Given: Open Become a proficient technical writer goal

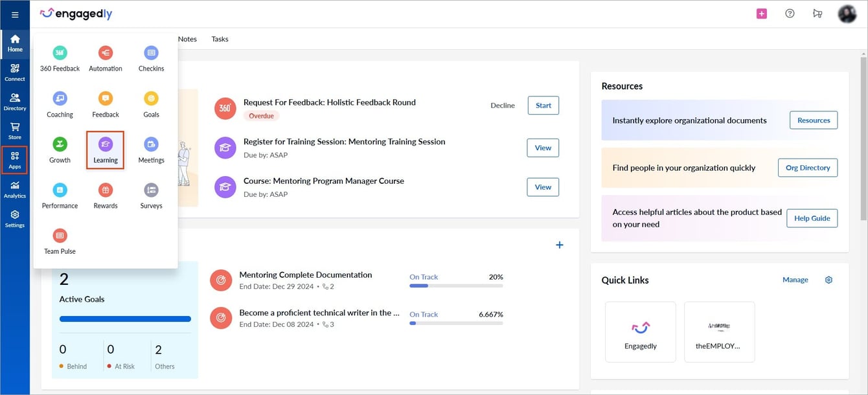Looking at the screenshot, I should [x=319, y=312].
